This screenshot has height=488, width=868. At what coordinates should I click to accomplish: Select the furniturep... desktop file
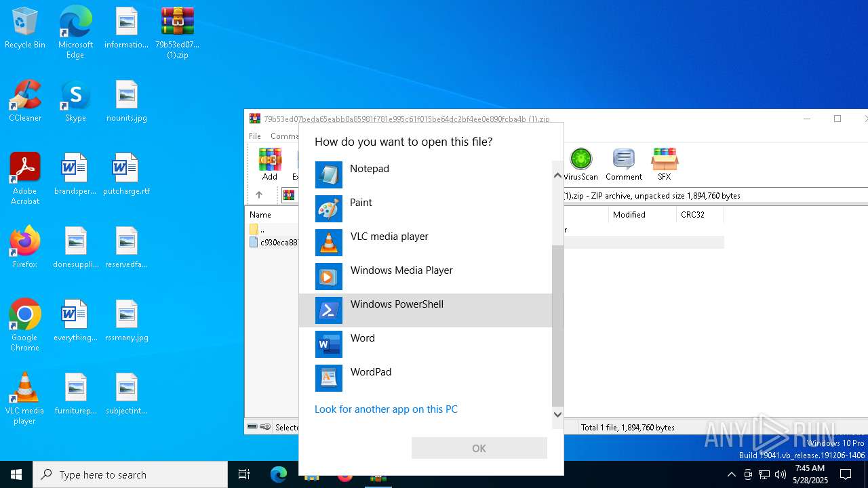(x=75, y=394)
